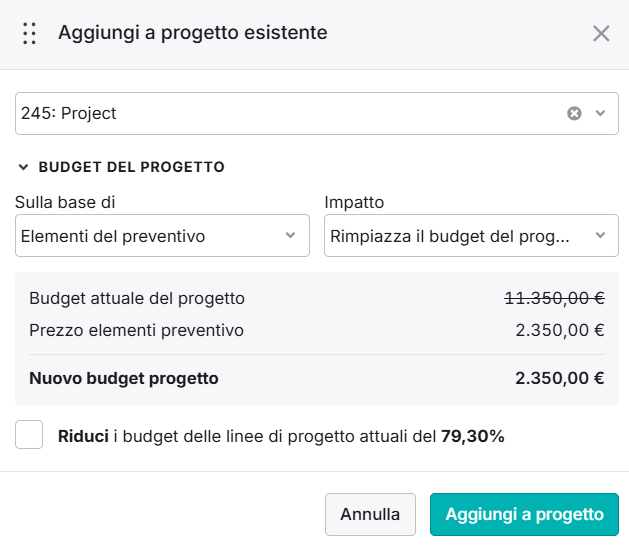Click the Riduci i budget label text
This screenshot has height=554, width=629.
pos(281,436)
